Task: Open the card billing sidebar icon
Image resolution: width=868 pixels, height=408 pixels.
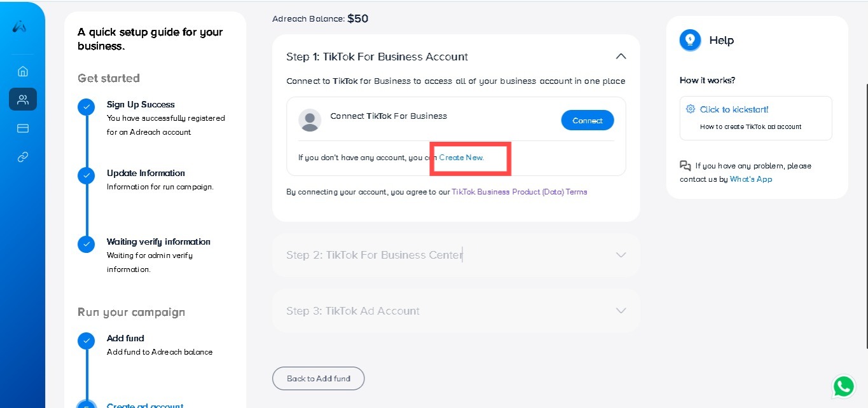Action: [x=23, y=128]
